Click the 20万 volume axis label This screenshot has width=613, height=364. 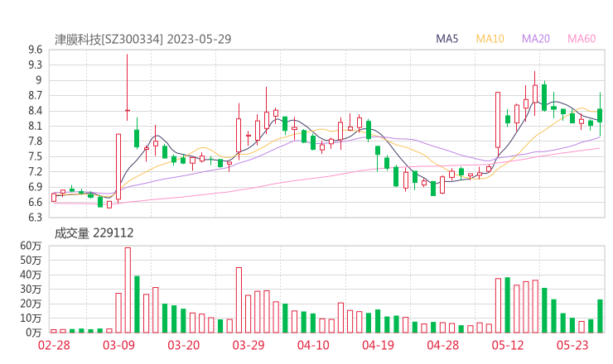31,304
